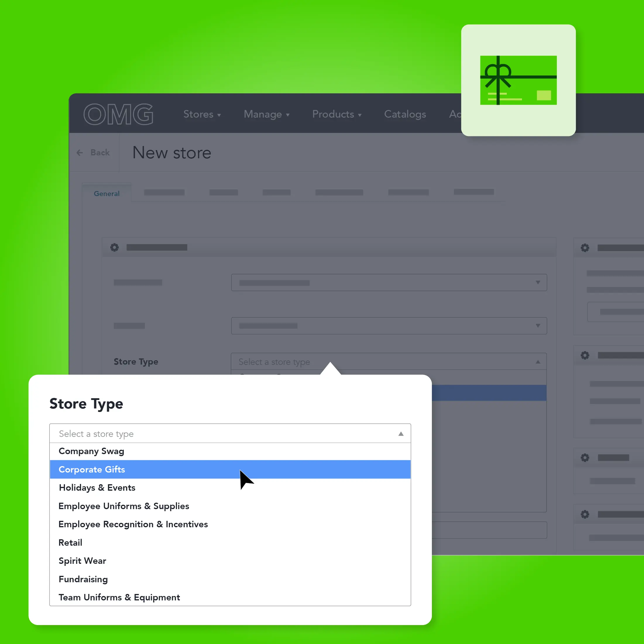Screen dimensions: 644x644
Task: Select Corporate Gifts option
Action: point(92,469)
